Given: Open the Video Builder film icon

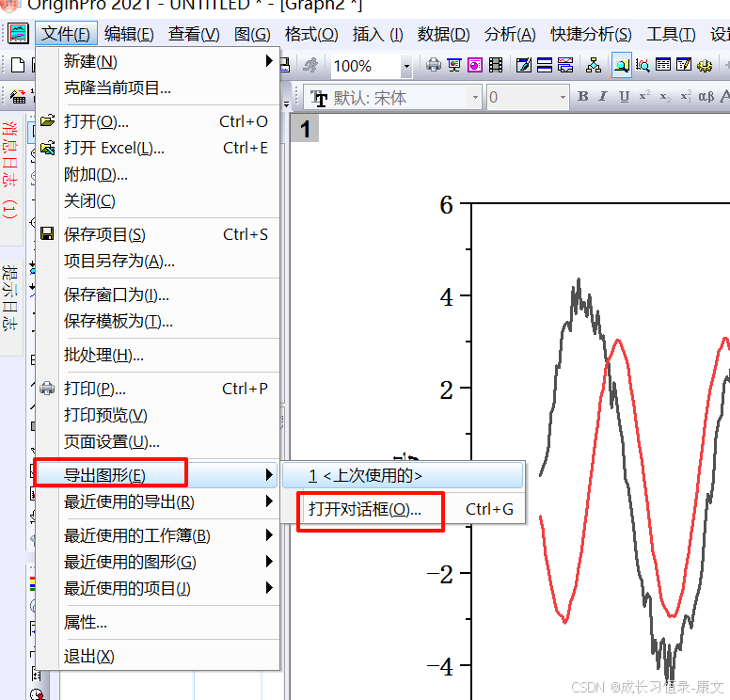Looking at the screenshot, I should (x=496, y=65).
